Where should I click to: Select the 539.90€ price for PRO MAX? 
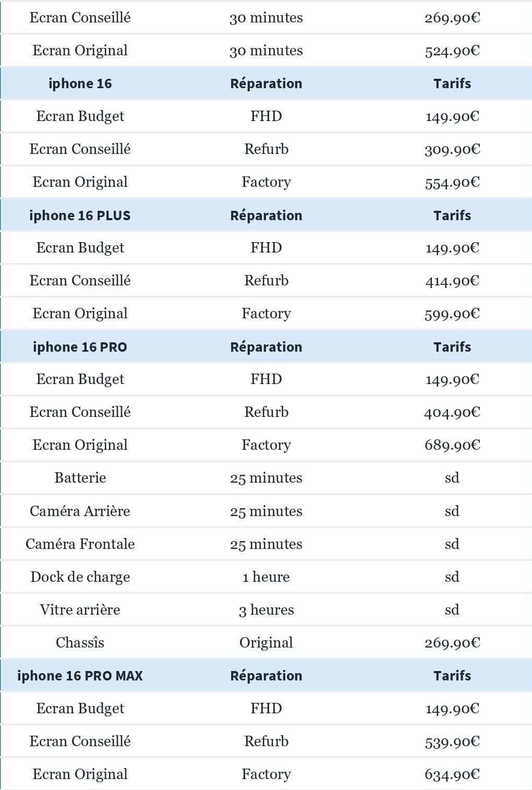pos(452,741)
